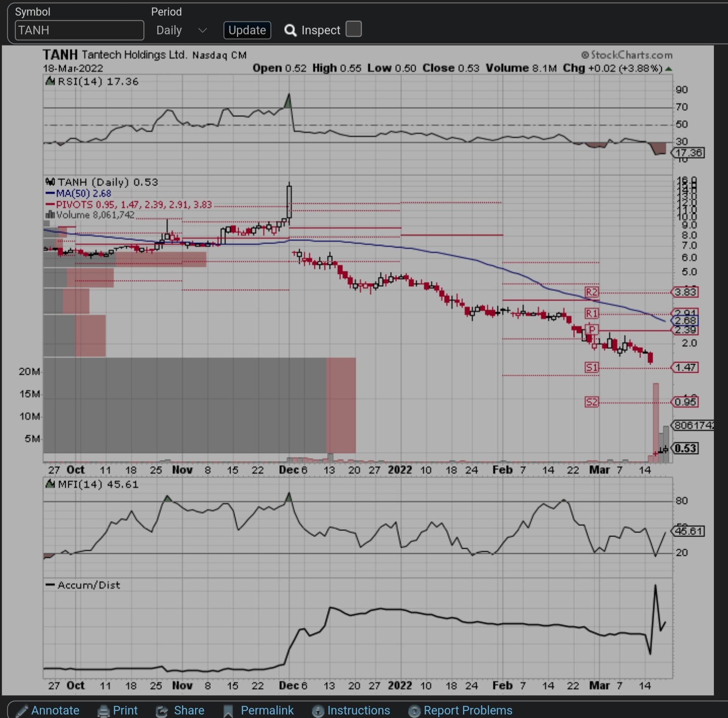Screen dimensions: 728x718
Task: Click the 0.53 last price tag
Action: [685, 448]
